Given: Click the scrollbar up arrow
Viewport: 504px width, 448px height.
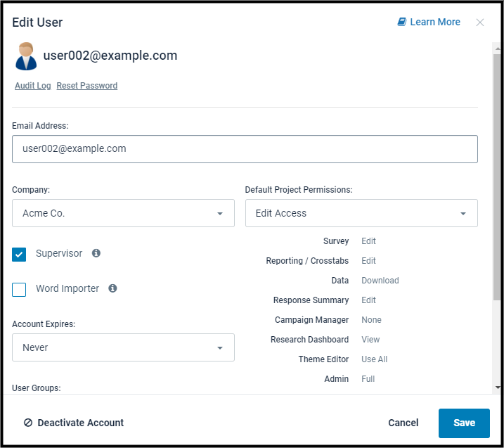Looking at the screenshot, I should tap(498, 49).
